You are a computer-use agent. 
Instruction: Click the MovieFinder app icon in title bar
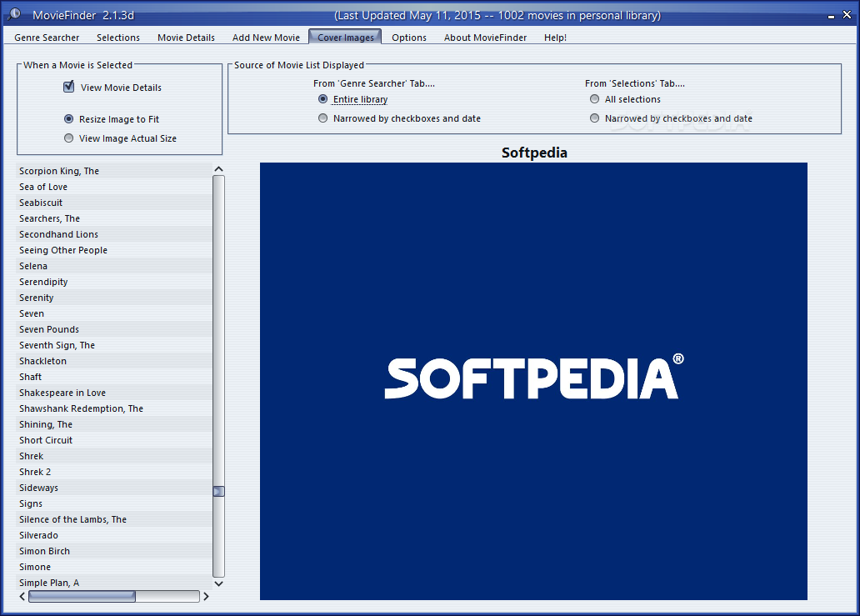point(14,14)
